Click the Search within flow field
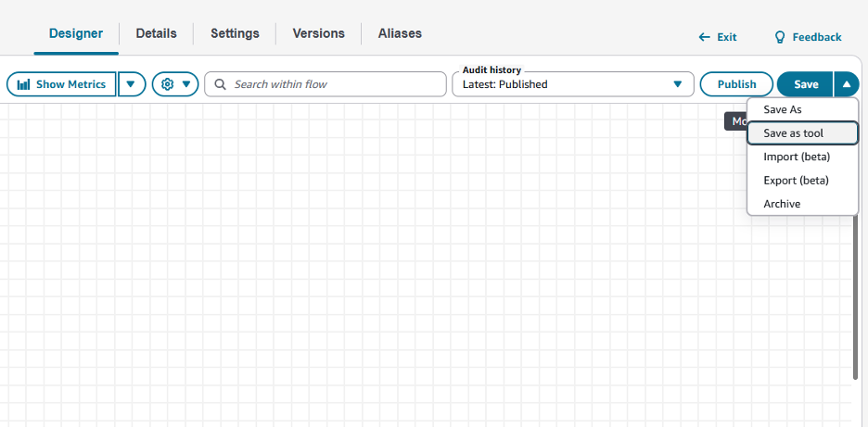The image size is (868, 428). (334, 84)
